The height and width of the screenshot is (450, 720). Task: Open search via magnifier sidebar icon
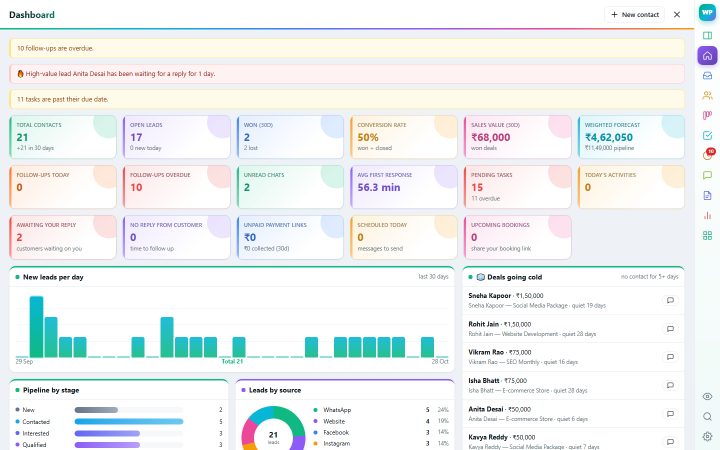(707, 416)
